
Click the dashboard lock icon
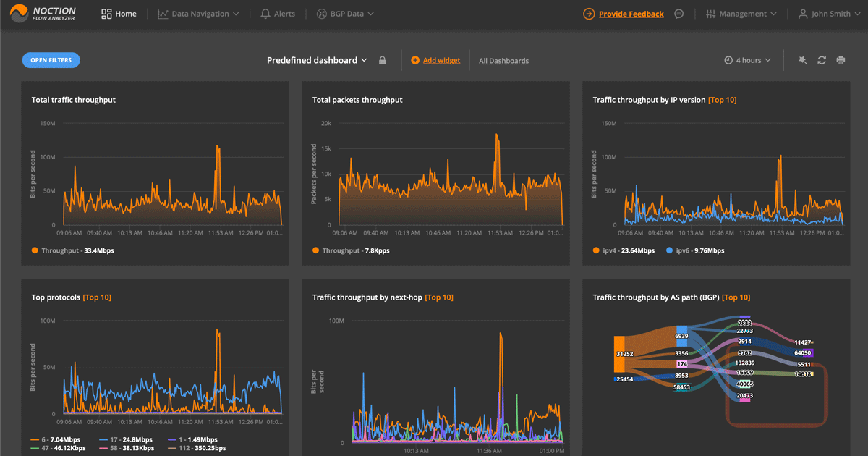pos(383,61)
